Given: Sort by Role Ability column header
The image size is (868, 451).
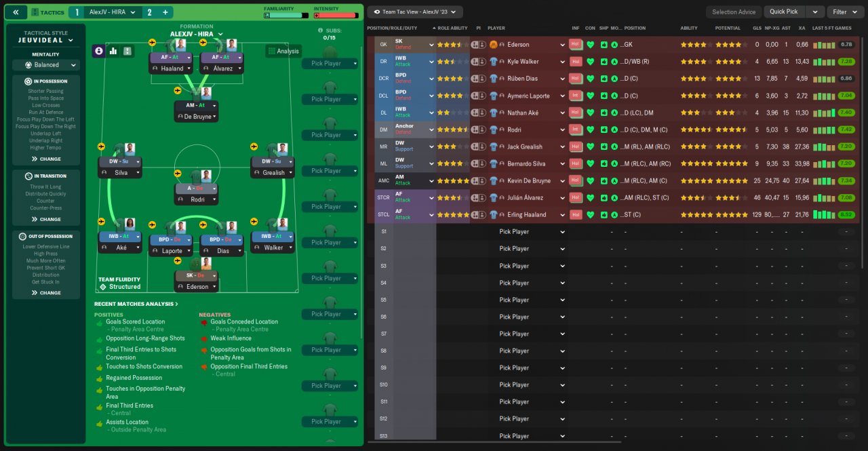Looking at the screenshot, I should 452,28.
